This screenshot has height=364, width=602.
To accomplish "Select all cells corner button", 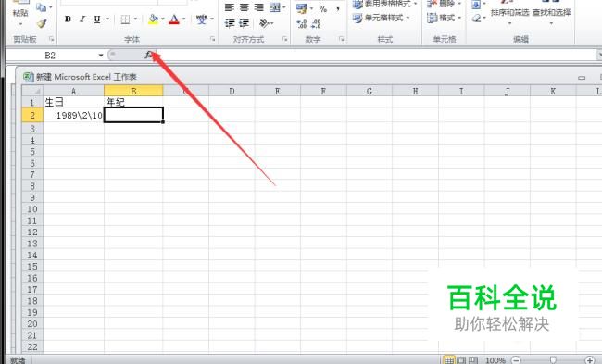I will pyautogui.click(x=32, y=91).
